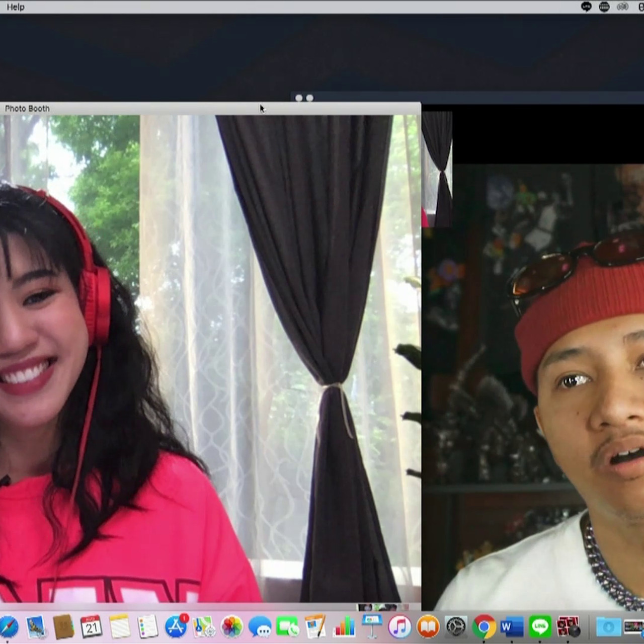Viewport: 644px width, 644px height.
Task: Launch Maps from the dock
Action: (x=204, y=627)
